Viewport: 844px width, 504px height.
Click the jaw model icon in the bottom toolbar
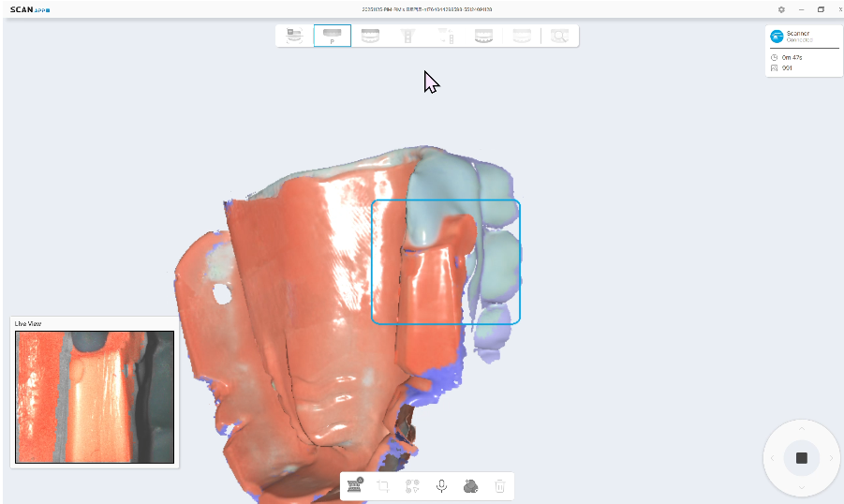point(355,485)
